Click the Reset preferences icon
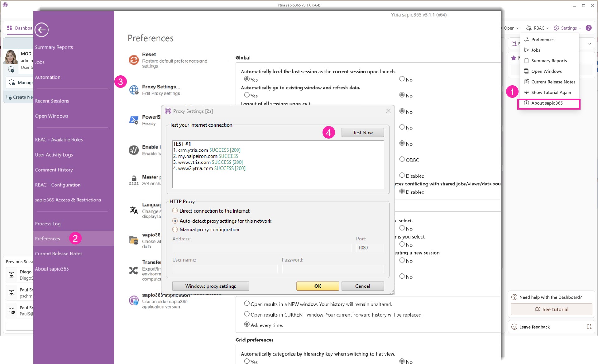Screen dimensions: 598x364 click(x=134, y=60)
